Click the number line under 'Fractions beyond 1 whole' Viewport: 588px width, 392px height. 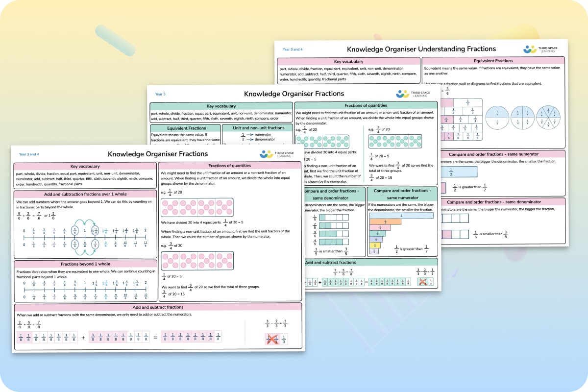pyautogui.click(x=85, y=289)
